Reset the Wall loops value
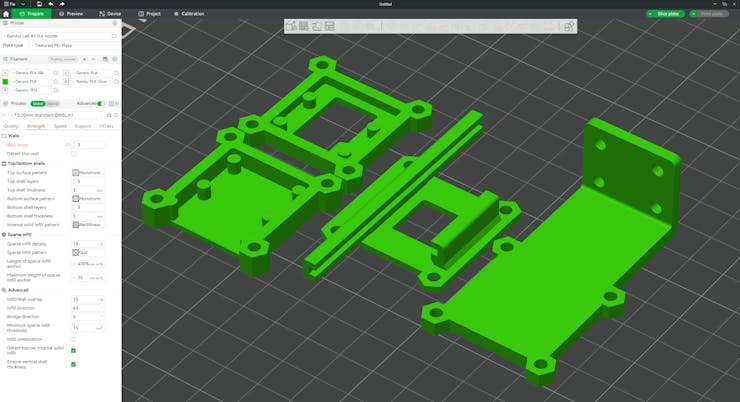 (x=68, y=145)
